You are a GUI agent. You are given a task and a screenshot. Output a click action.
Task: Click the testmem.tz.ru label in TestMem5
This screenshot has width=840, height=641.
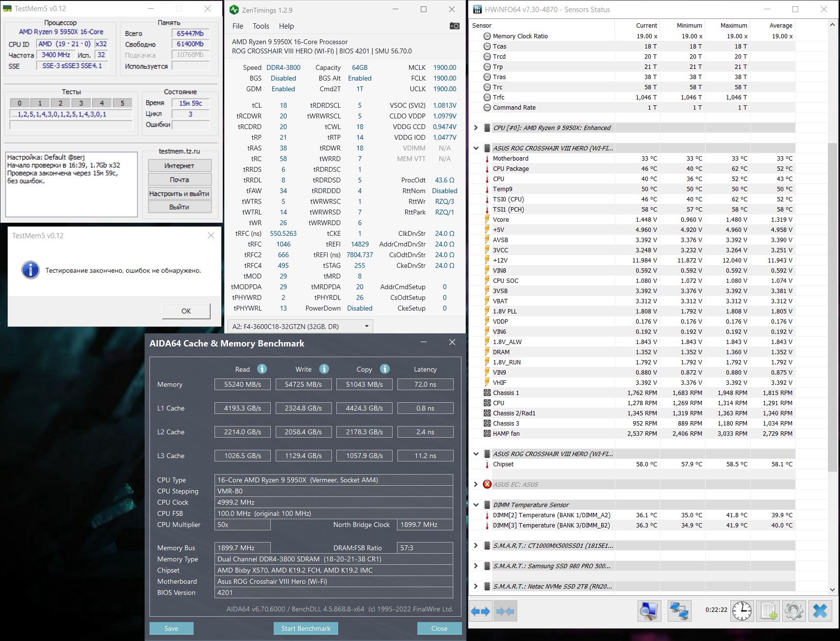179,151
